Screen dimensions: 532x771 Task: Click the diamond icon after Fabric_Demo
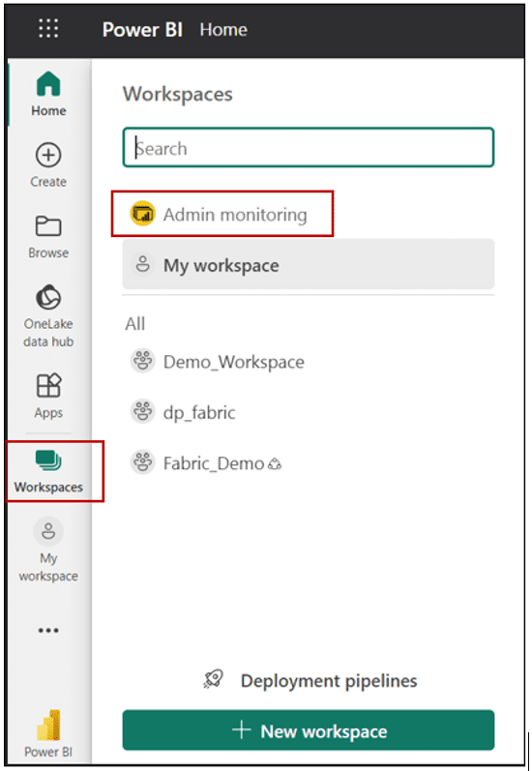tap(275, 463)
